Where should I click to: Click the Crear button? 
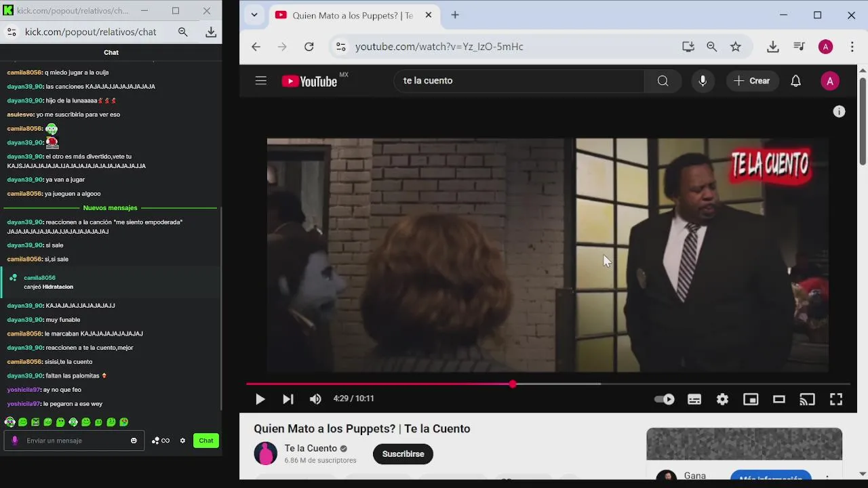(x=752, y=81)
